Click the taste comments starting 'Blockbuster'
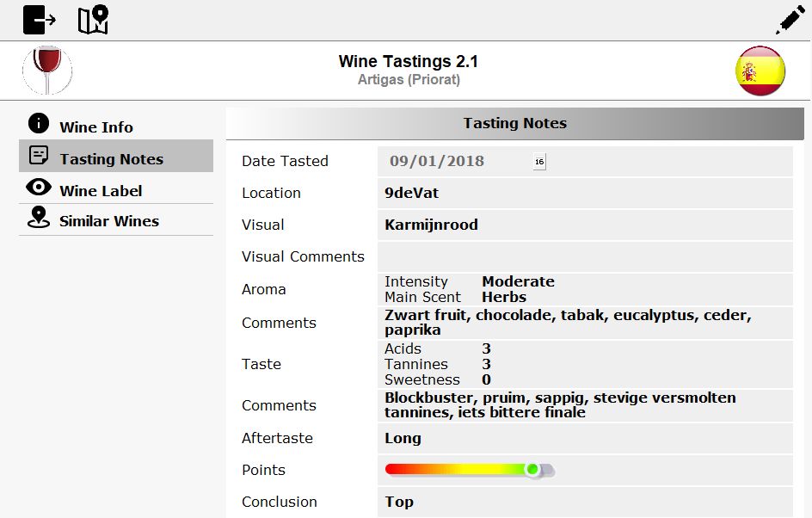The width and height of the screenshot is (812, 518). pyautogui.click(x=585, y=405)
